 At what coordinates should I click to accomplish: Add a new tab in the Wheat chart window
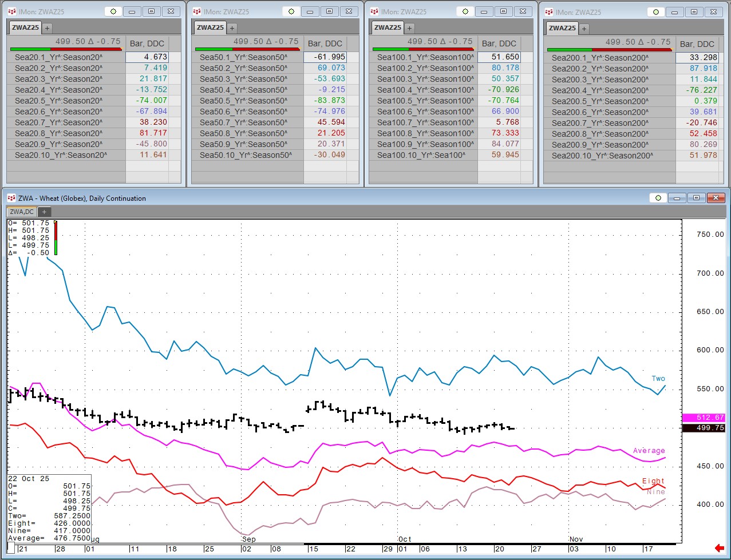pos(44,212)
